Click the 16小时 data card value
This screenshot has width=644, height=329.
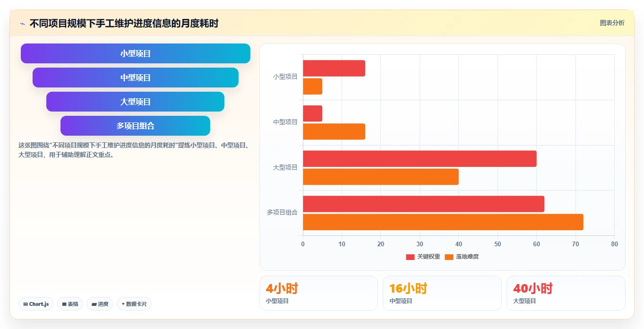click(408, 288)
